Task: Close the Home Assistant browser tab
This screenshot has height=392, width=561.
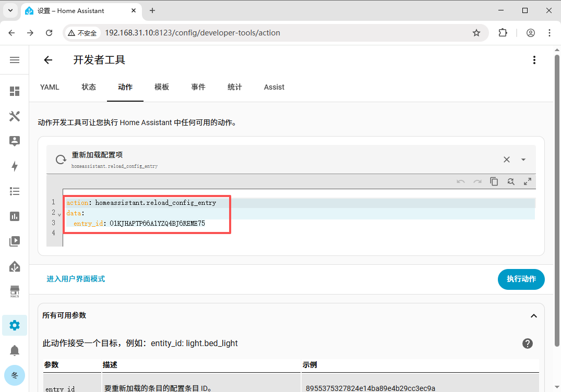Action: 134,11
